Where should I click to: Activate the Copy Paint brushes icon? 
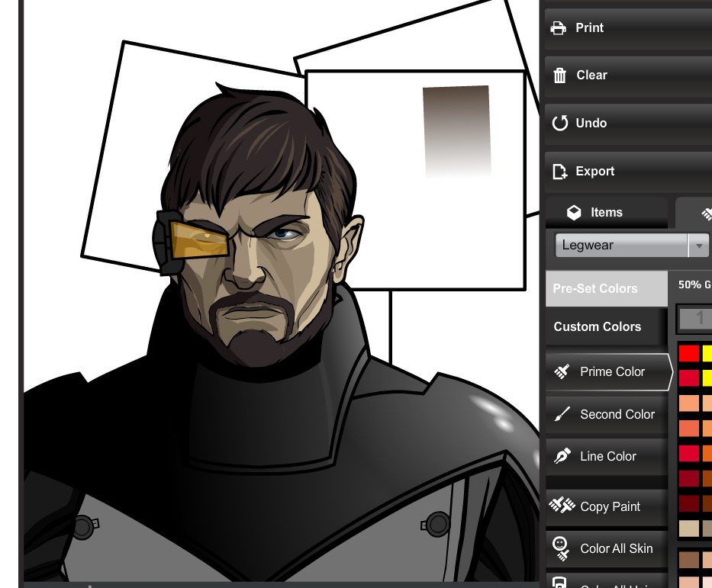pyautogui.click(x=562, y=506)
